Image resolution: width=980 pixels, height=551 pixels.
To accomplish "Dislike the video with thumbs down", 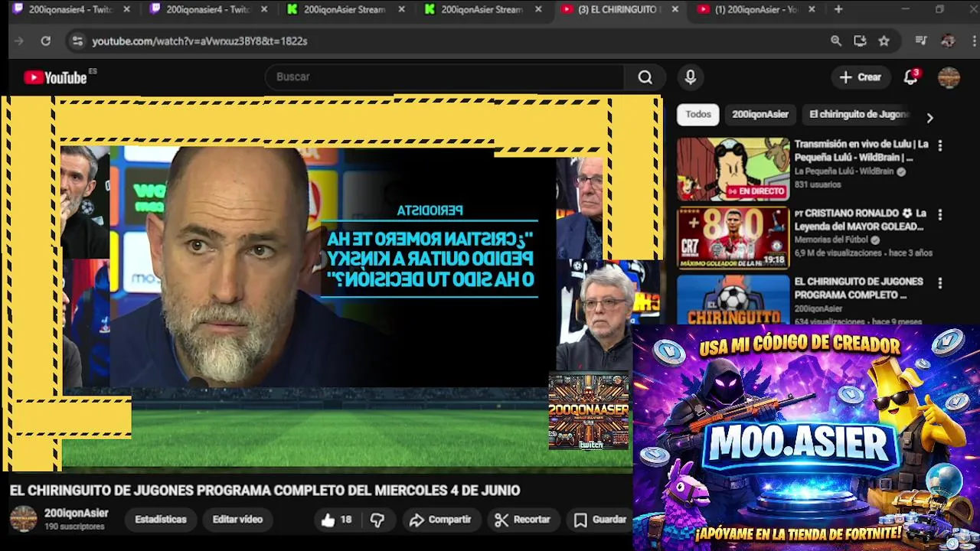I will [377, 520].
